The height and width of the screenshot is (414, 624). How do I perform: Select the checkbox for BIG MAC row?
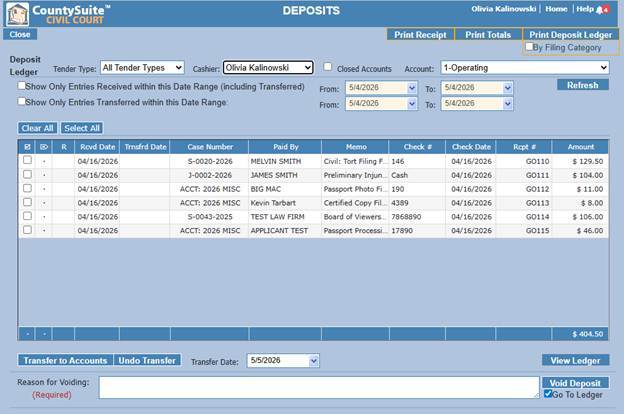27,188
